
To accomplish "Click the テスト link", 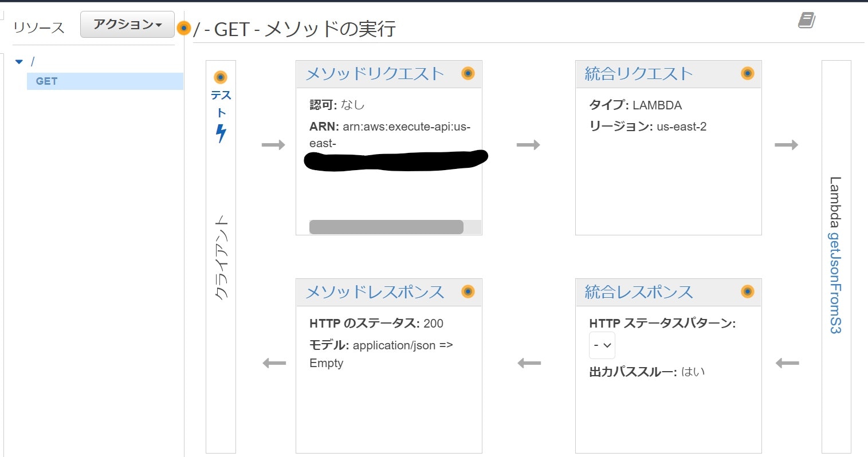I will coord(221,104).
